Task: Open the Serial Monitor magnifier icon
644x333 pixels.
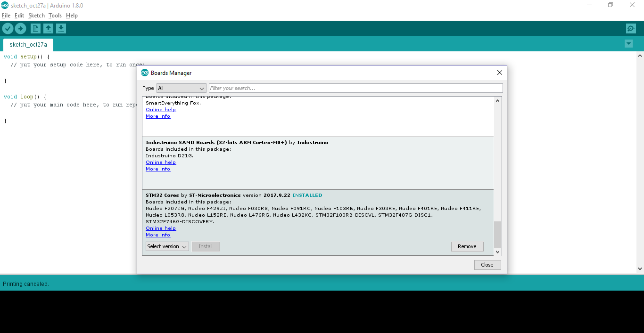Action: pos(631,28)
